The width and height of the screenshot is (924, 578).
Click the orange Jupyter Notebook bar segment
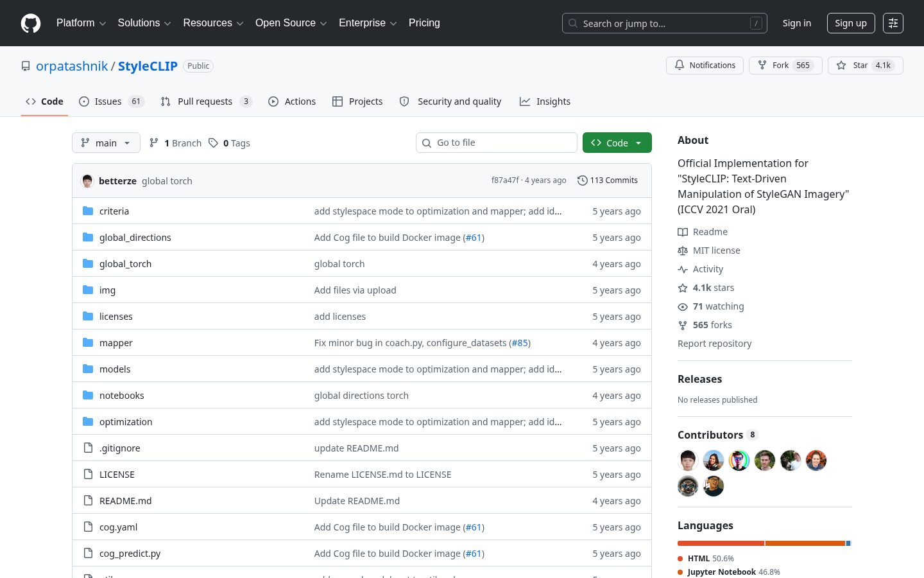pyautogui.click(x=805, y=543)
